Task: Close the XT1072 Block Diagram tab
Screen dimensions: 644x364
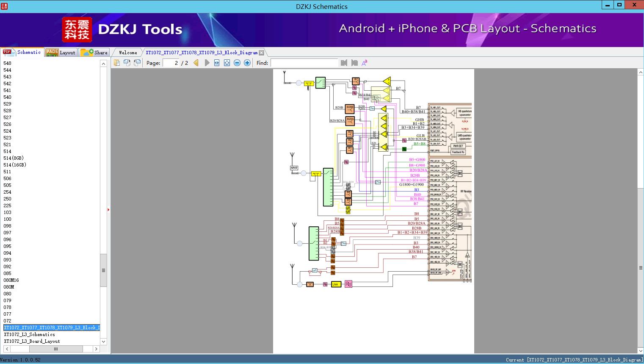Action: click(x=262, y=53)
